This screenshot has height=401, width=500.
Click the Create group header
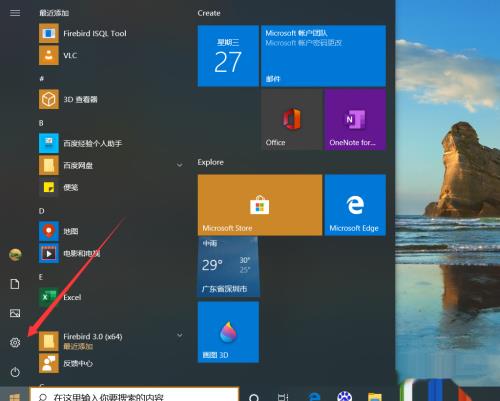pyautogui.click(x=209, y=13)
